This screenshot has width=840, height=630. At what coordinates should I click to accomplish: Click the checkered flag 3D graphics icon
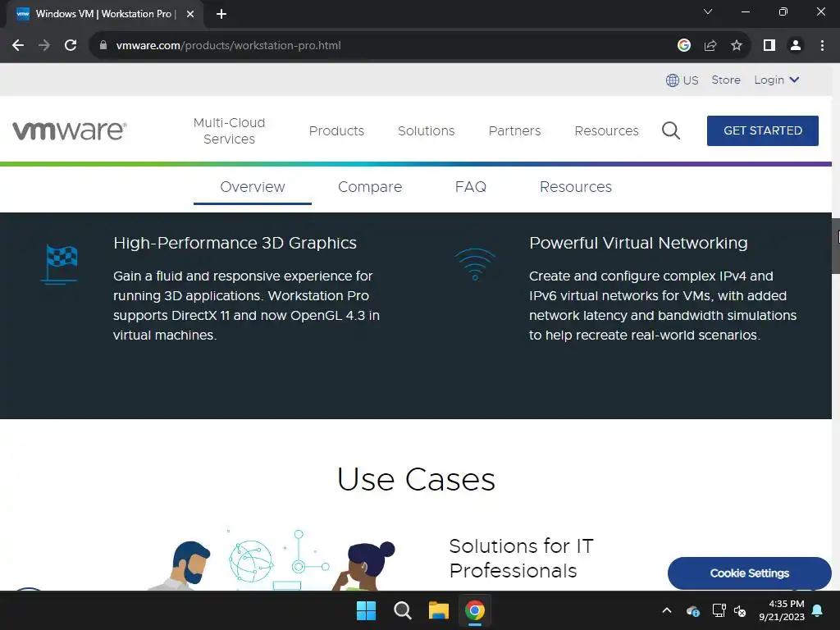[x=59, y=264]
